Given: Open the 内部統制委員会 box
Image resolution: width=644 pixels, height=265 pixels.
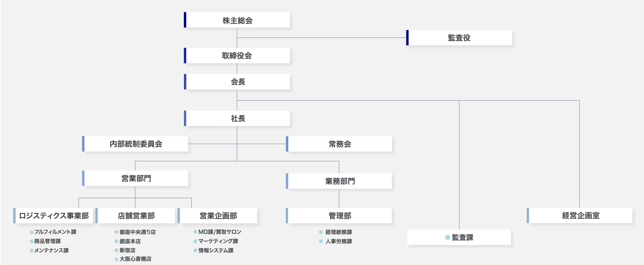Looking at the screenshot, I should (x=136, y=144).
